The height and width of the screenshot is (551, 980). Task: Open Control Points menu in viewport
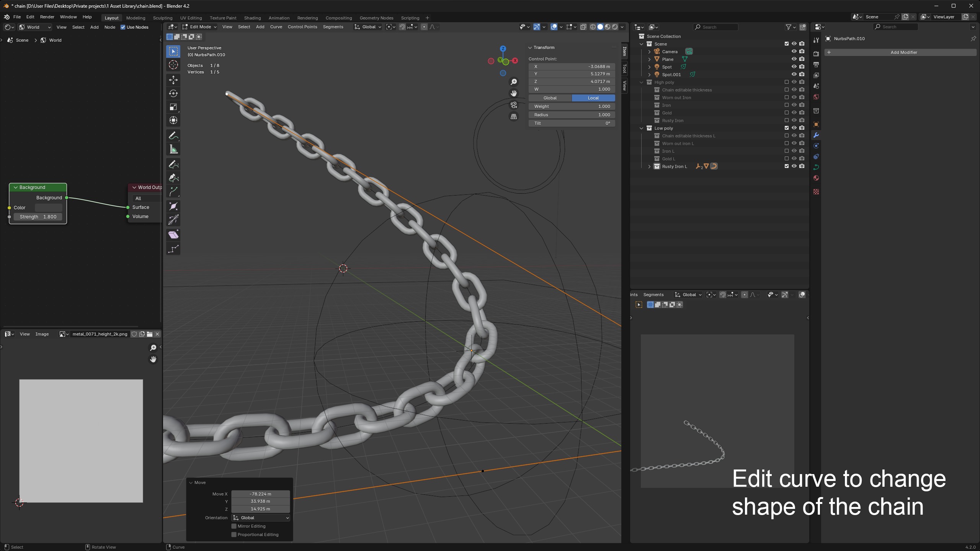(x=302, y=27)
